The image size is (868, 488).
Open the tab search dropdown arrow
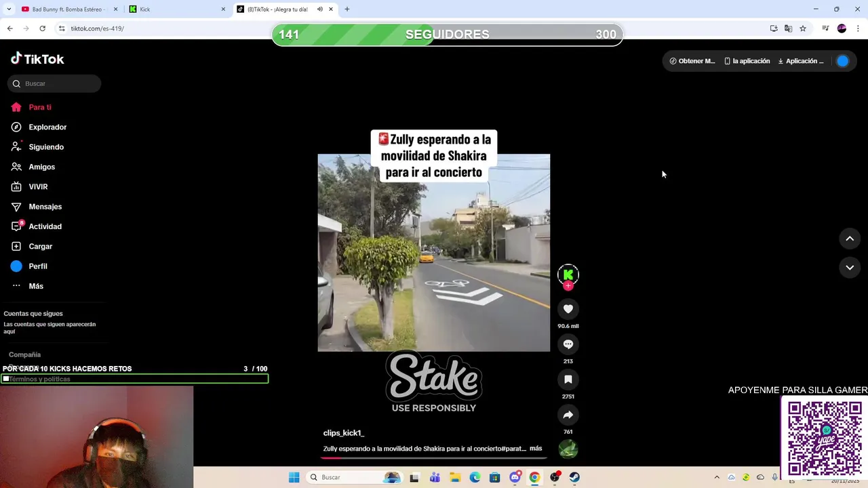click(x=8, y=9)
